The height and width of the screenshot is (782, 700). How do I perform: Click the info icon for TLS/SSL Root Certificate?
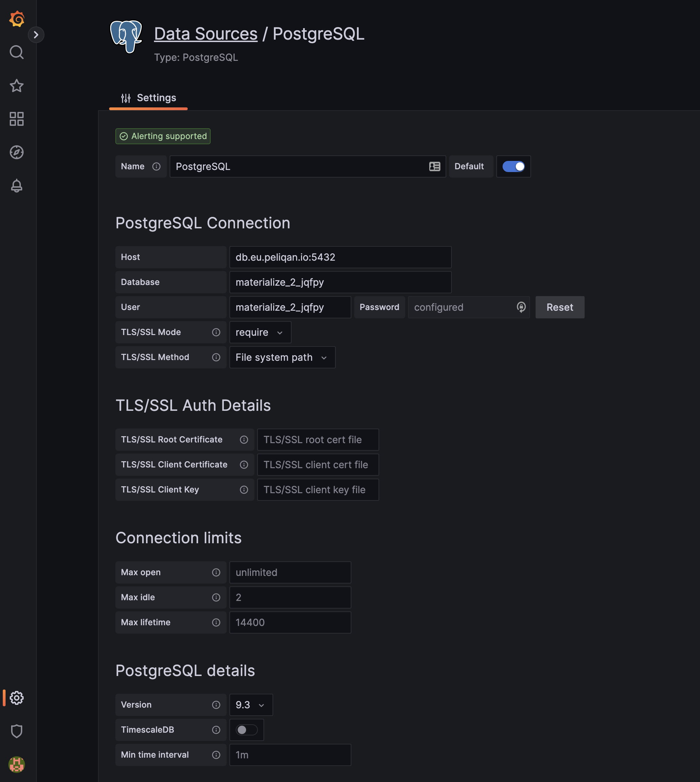(x=244, y=440)
